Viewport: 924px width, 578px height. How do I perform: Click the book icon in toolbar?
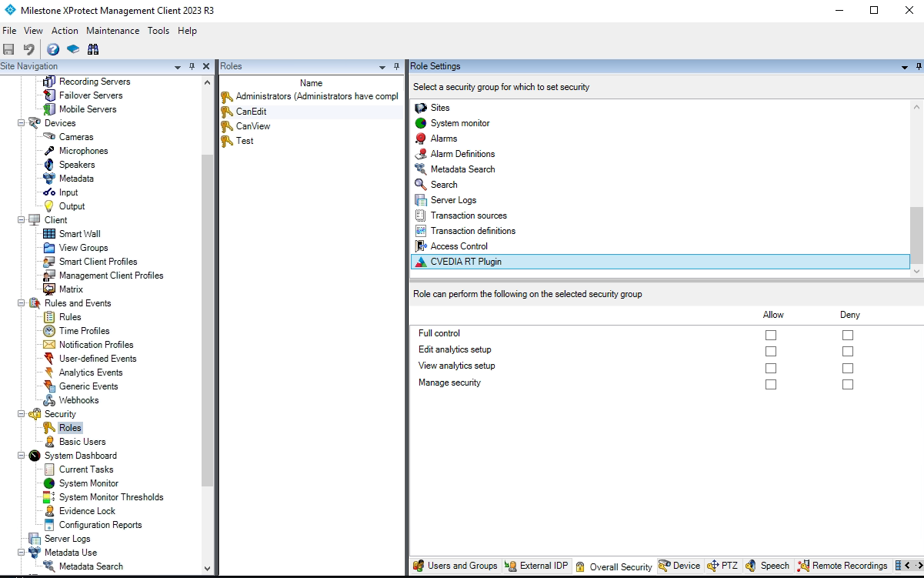tap(73, 49)
